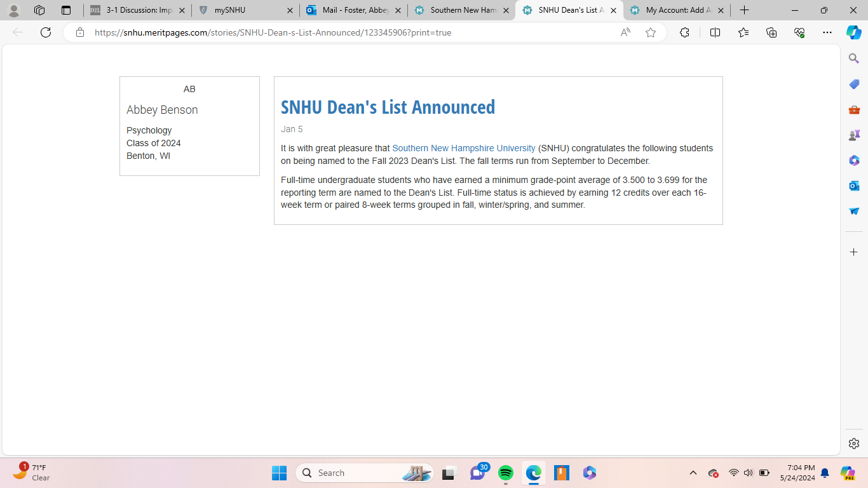
Task: Show hidden system tray icons
Action: click(693, 473)
